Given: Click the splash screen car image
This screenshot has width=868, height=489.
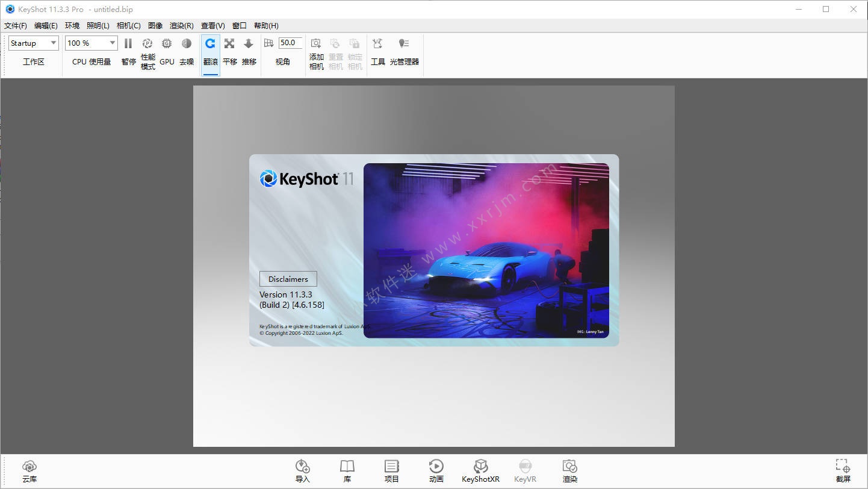Looking at the screenshot, I should pyautogui.click(x=486, y=251).
